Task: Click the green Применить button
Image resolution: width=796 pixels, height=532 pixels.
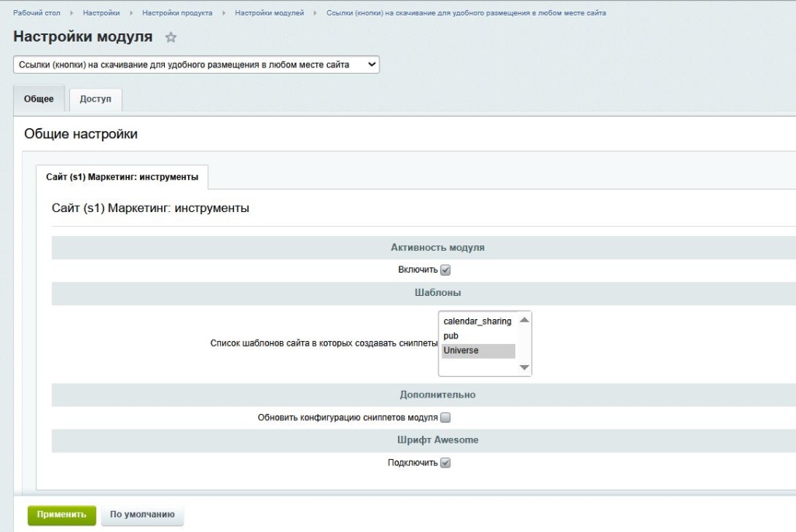Action: (x=61, y=514)
